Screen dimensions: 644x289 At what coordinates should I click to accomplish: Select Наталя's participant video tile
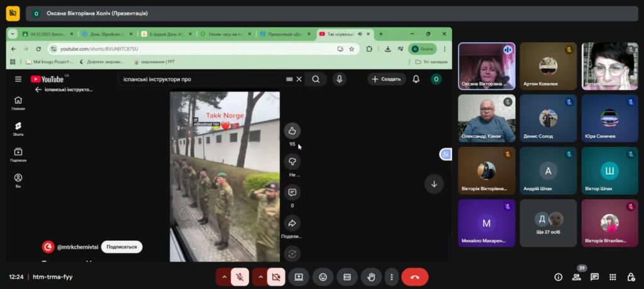coord(609,66)
